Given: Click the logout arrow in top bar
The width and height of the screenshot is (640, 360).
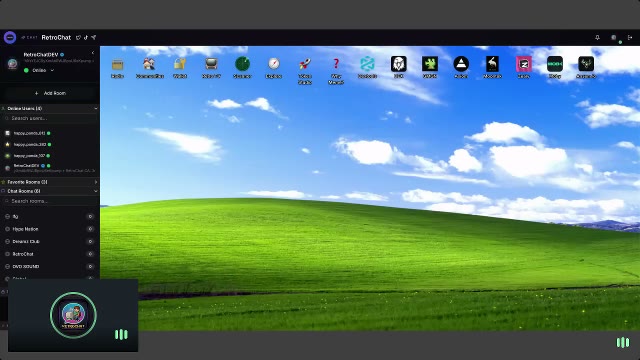Looking at the screenshot, I should point(630,38).
